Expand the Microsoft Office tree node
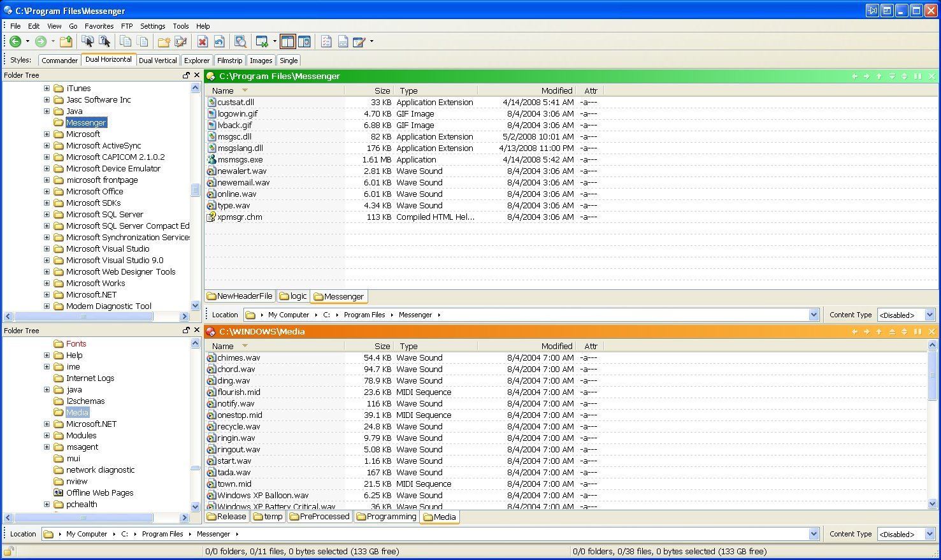Viewport: 941px width, 560px height. 47,192
